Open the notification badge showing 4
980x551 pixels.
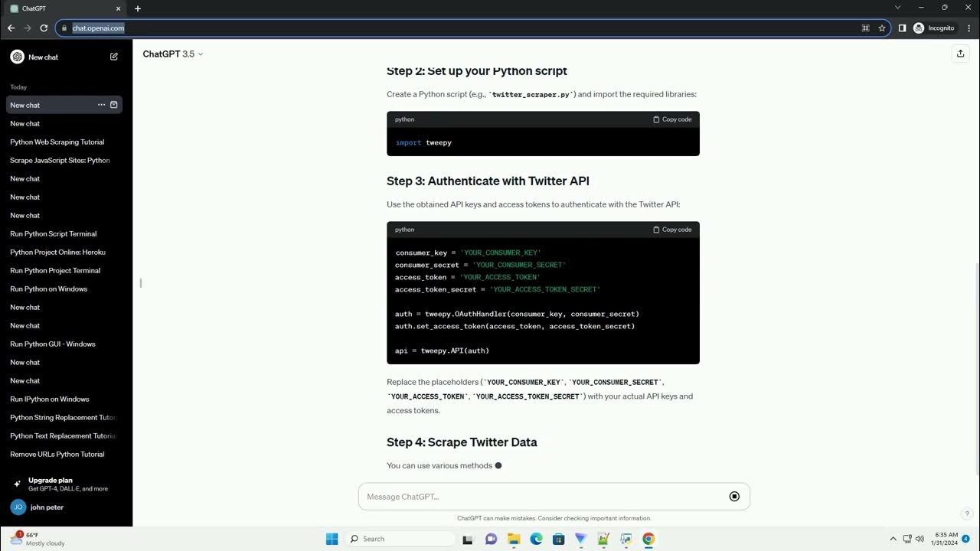tap(966, 539)
